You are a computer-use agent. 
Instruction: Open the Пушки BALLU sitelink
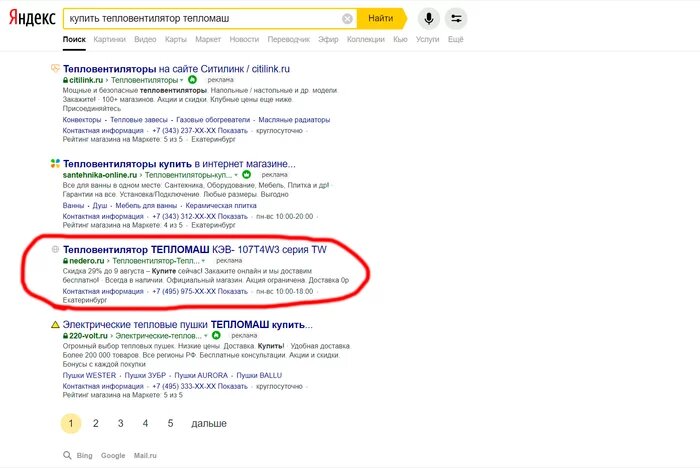(x=259, y=375)
